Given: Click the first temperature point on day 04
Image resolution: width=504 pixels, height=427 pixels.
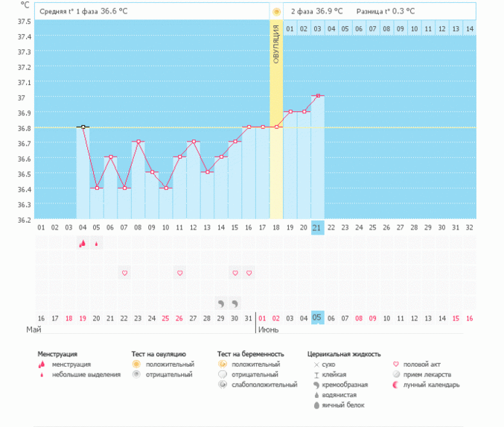Looking at the screenshot, I should [x=83, y=127].
